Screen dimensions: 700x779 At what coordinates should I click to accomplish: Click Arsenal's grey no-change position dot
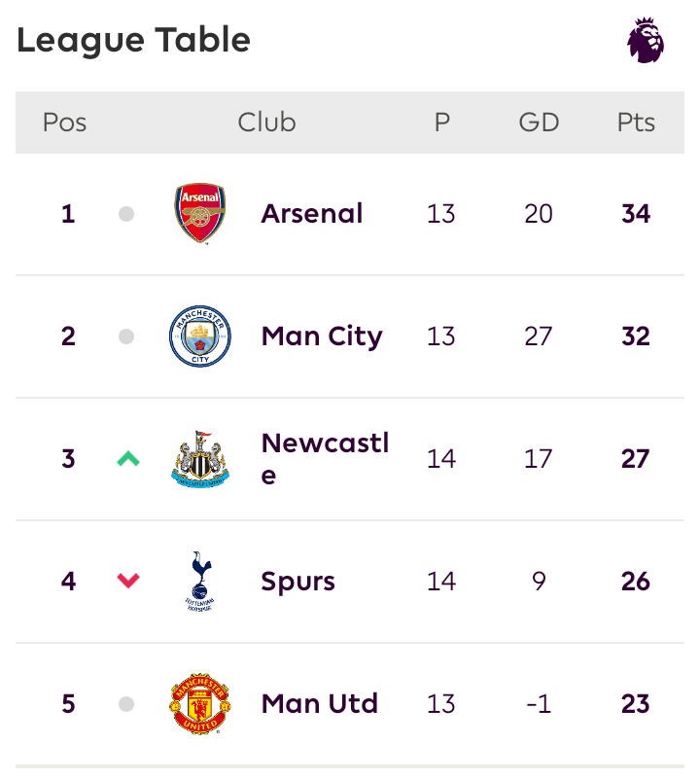coord(126,214)
